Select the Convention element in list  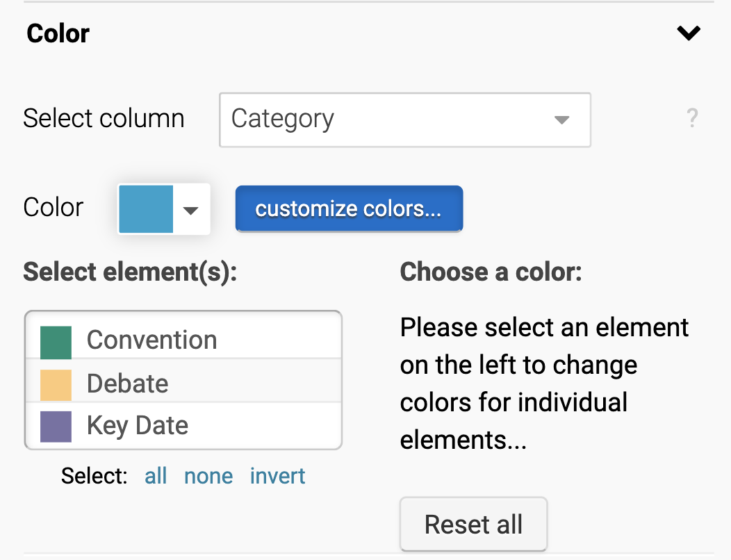(151, 340)
